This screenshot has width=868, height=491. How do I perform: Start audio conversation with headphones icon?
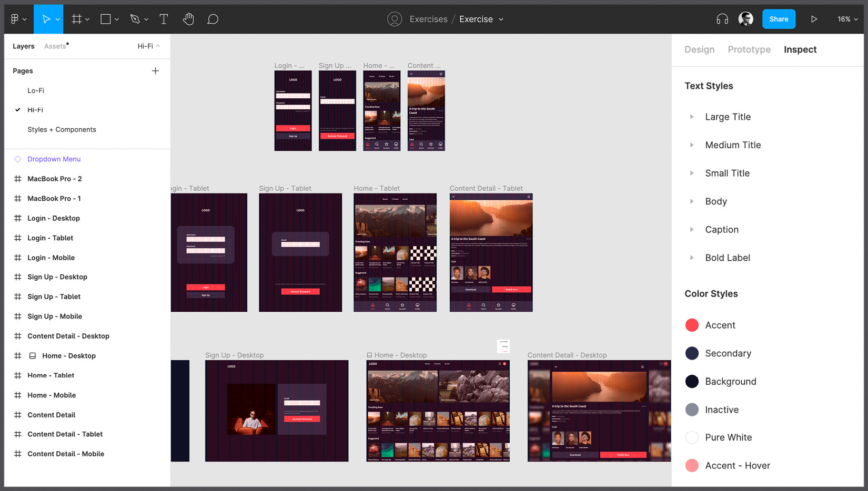722,19
